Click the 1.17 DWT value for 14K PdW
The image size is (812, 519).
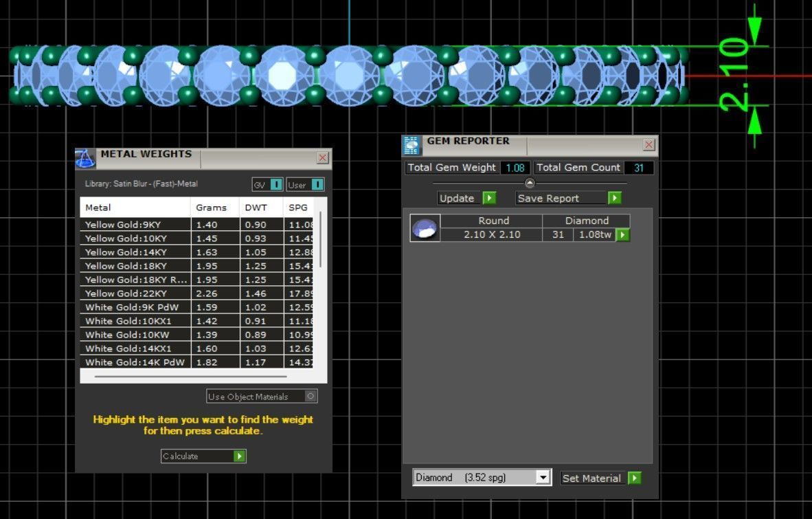pos(256,362)
